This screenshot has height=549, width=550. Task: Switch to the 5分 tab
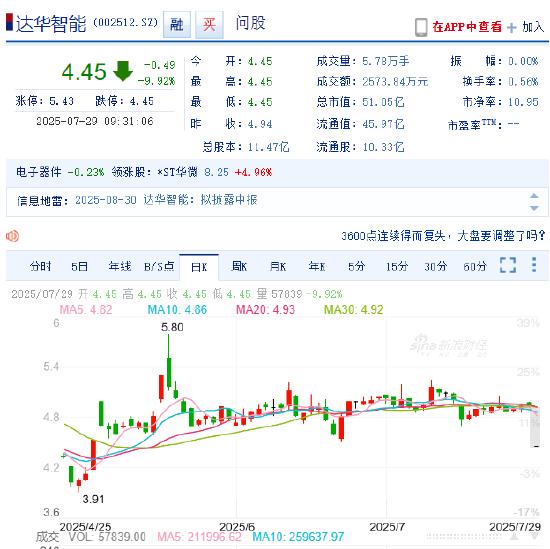click(356, 267)
